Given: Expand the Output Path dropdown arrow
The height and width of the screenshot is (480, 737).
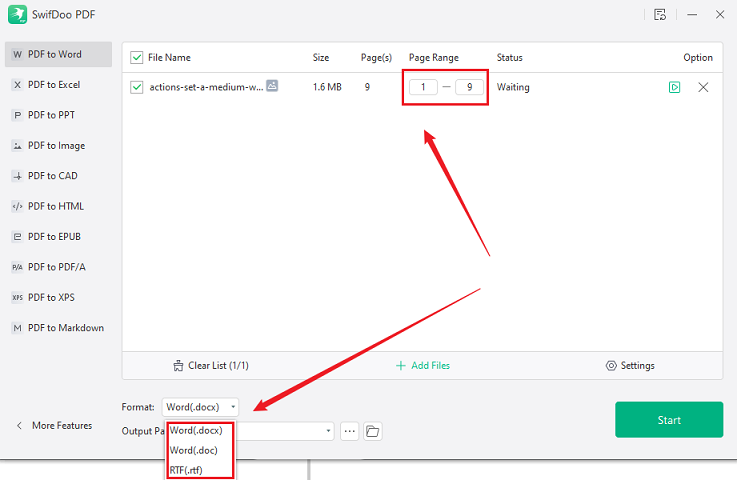Looking at the screenshot, I should click(328, 431).
